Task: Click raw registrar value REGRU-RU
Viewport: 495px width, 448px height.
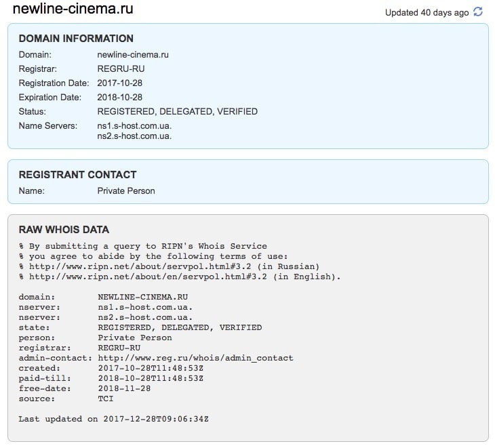Action: coord(119,348)
